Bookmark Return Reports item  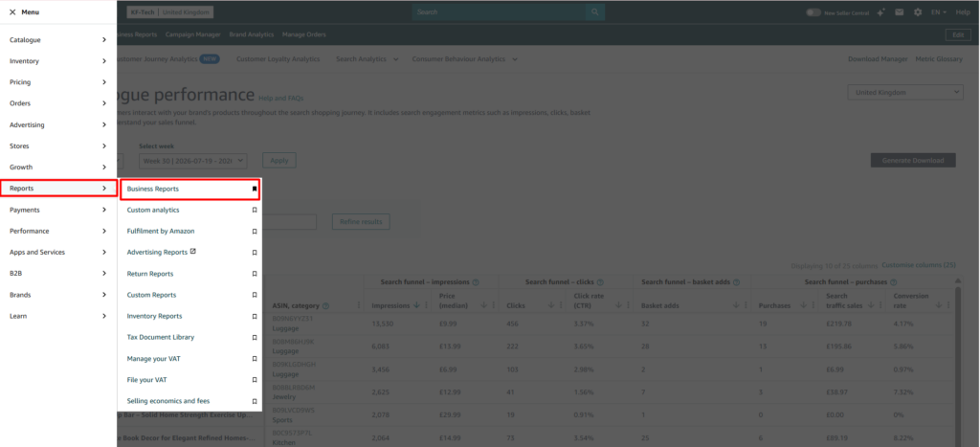pos(255,274)
